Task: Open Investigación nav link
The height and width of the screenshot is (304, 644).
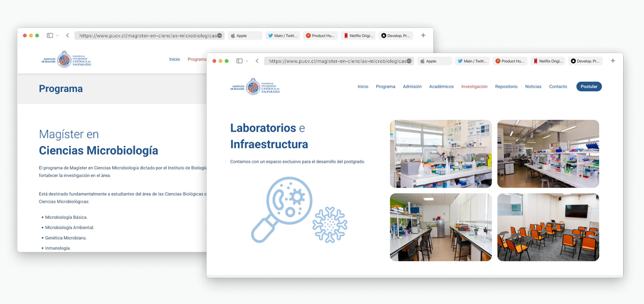Action: pos(475,86)
